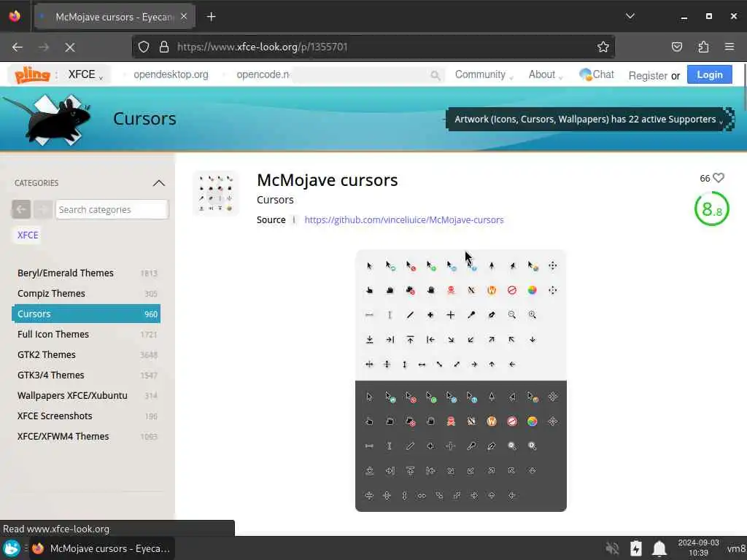Click the McMojave product thumbnail
Image resolution: width=747 pixels, height=560 pixels.
tap(216, 193)
